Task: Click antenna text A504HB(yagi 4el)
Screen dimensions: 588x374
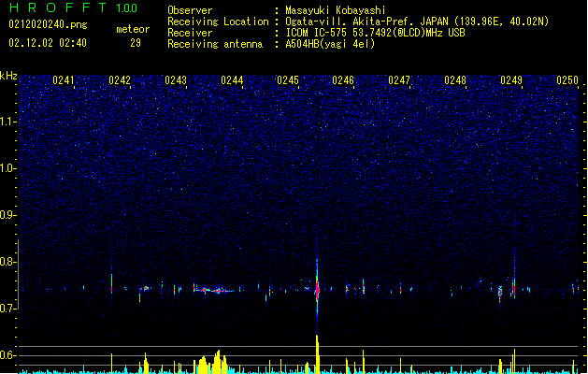Action: (x=330, y=44)
